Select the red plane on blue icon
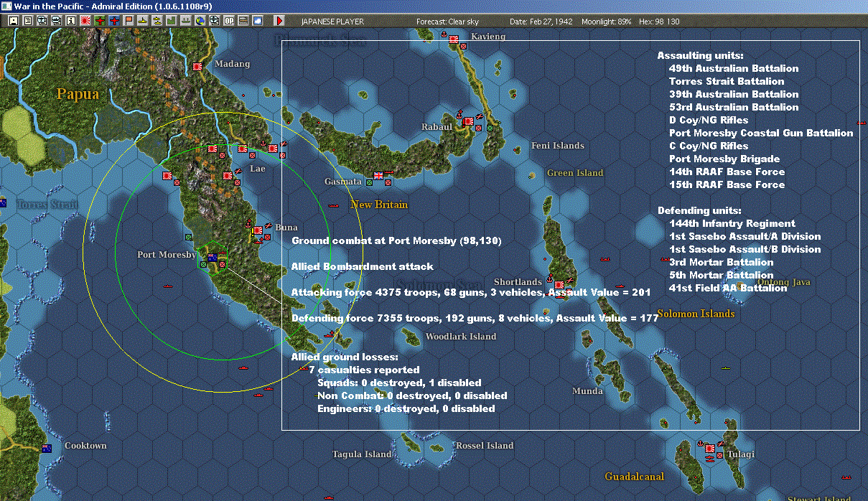The image size is (868, 501). pyautogui.click(x=115, y=21)
